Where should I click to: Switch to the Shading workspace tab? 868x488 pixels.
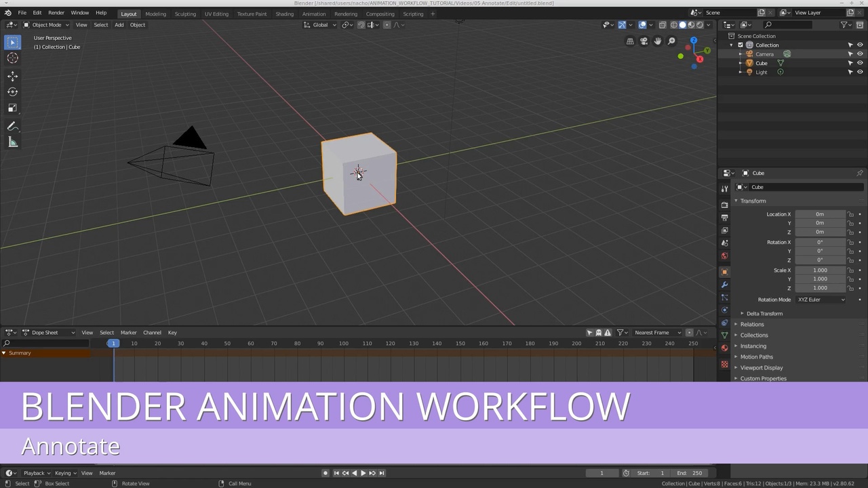click(284, 14)
